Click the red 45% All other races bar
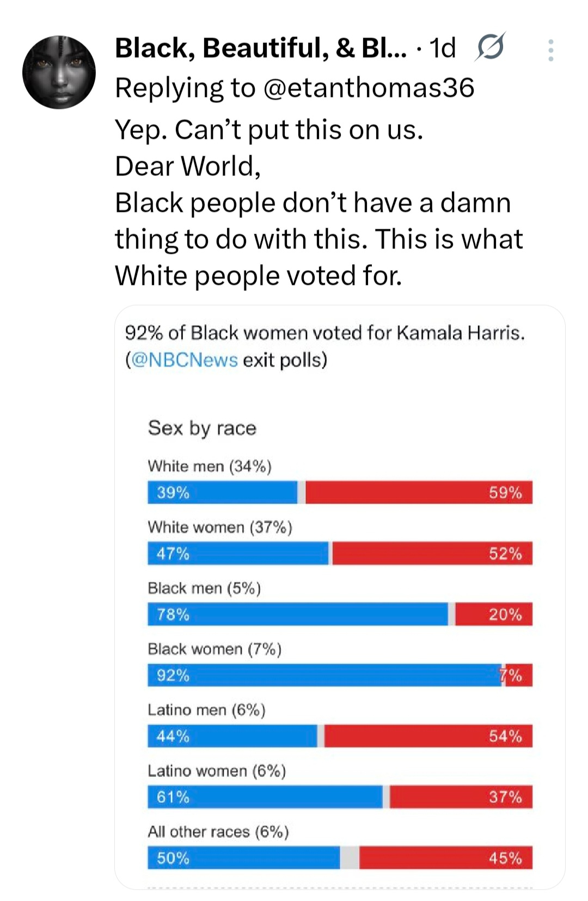The width and height of the screenshot is (588, 901). 445,859
